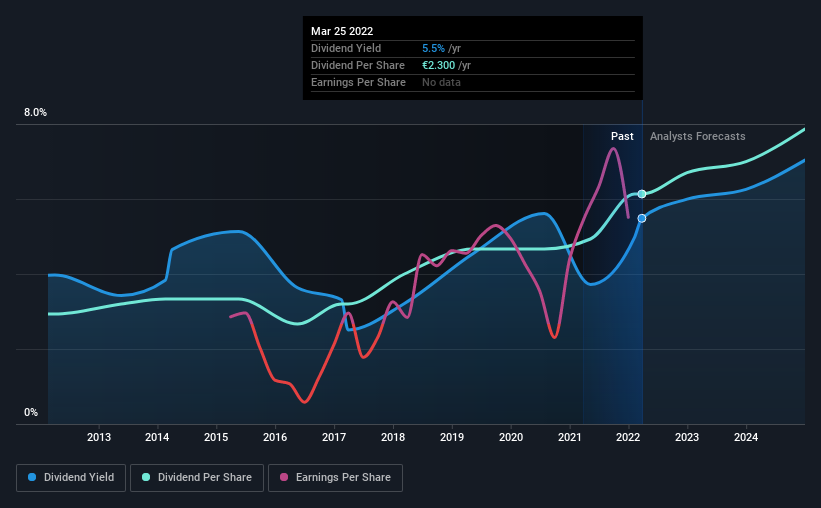Click 'Dividend Yield' row label in tooltip
The height and width of the screenshot is (508, 821).
point(346,48)
